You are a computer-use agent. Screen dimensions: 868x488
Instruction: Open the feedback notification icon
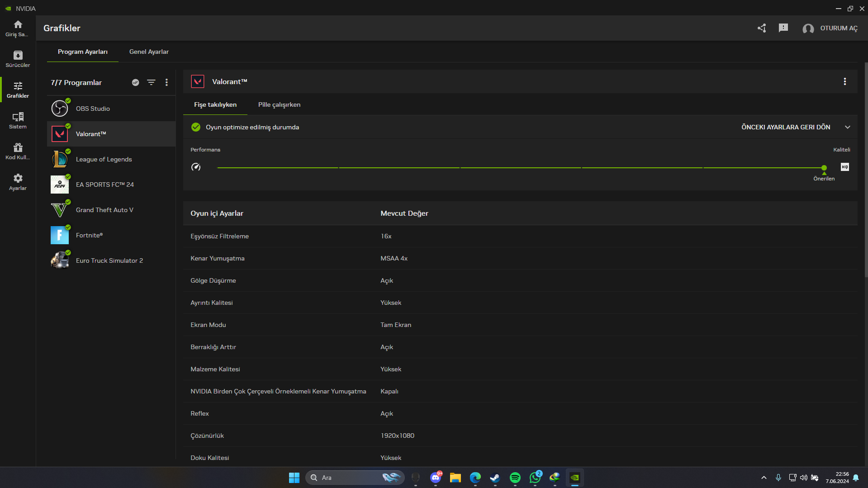coord(783,28)
